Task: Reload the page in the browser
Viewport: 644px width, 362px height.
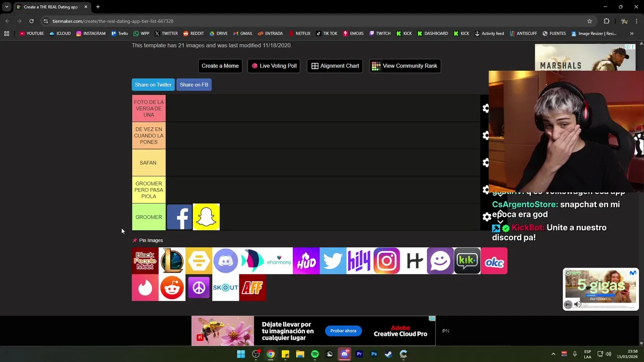Action: [x=31, y=21]
